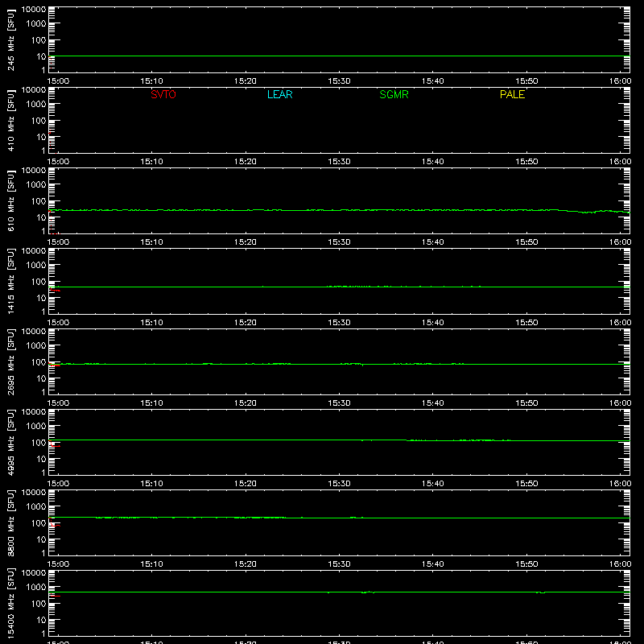The width and height of the screenshot is (644, 644).
Task: Select the 2695 MHz [SFU] axis title
Action: pos(10,361)
